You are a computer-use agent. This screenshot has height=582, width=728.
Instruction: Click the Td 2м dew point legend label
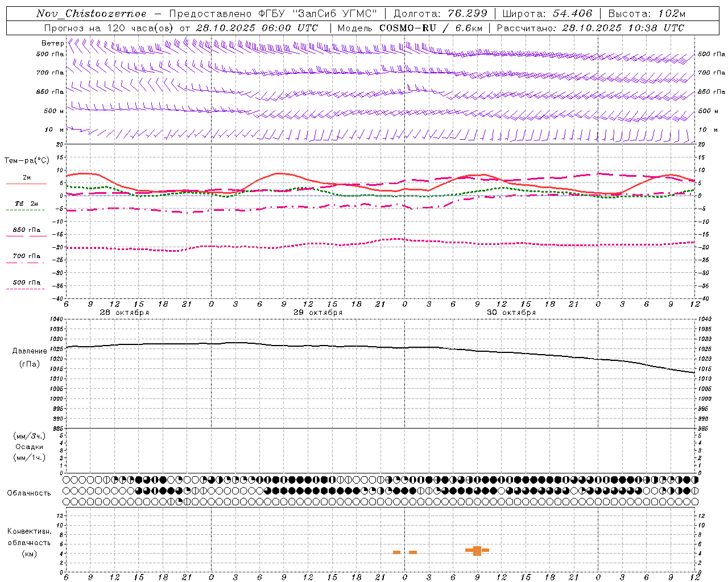27,203
